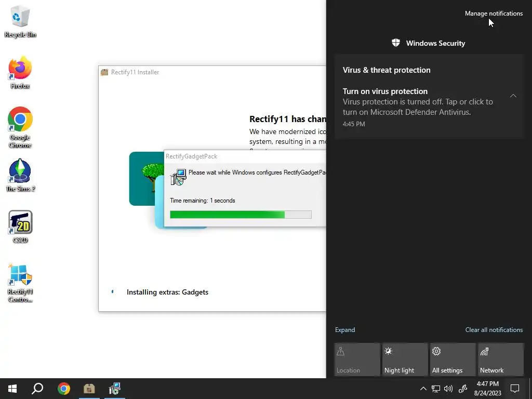Screen dimensions: 532x399
Task: Collapse the virus protection notification chevron
Action: (513, 96)
